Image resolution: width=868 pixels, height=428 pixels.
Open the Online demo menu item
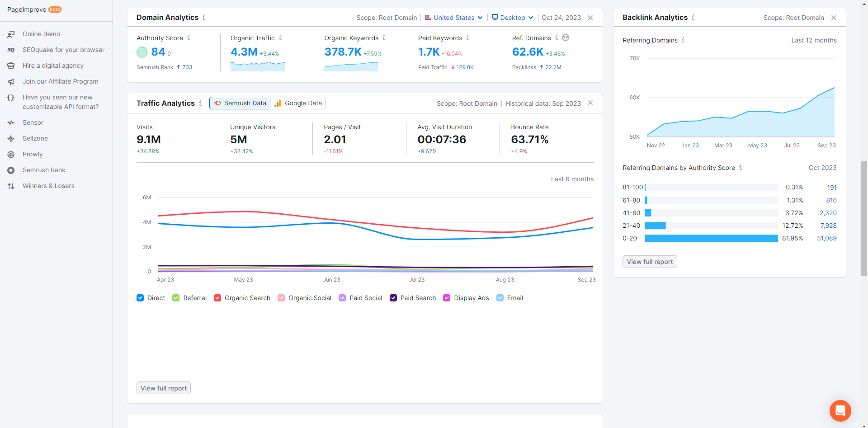pyautogui.click(x=41, y=34)
